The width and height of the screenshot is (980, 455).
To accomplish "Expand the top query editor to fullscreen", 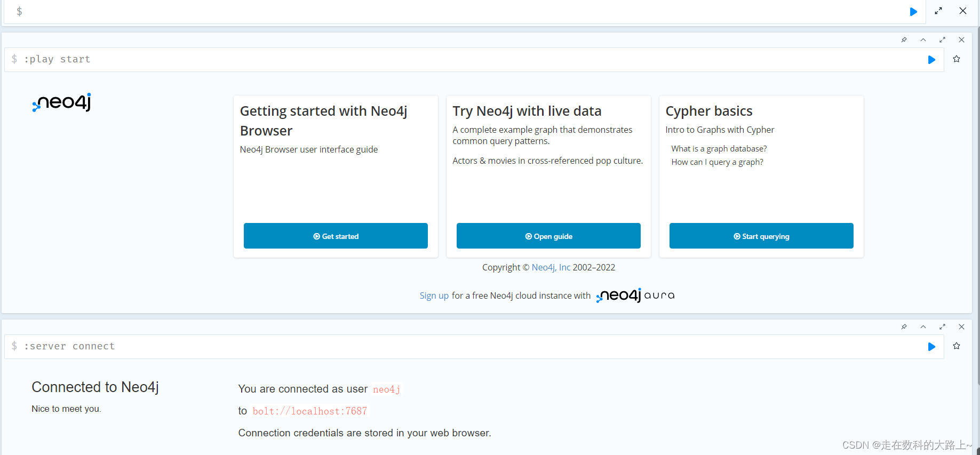I will point(938,11).
